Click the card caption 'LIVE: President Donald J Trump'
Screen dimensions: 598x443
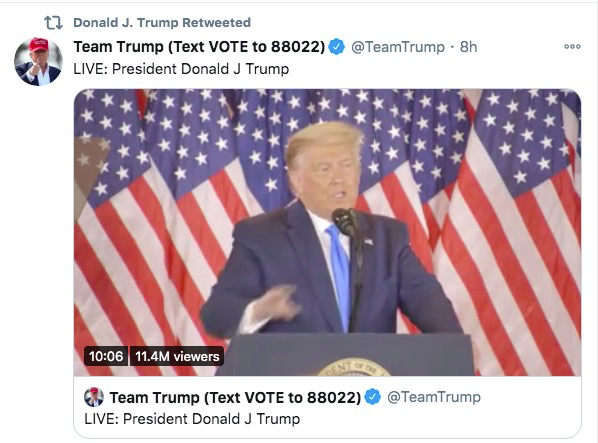(x=192, y=419)
